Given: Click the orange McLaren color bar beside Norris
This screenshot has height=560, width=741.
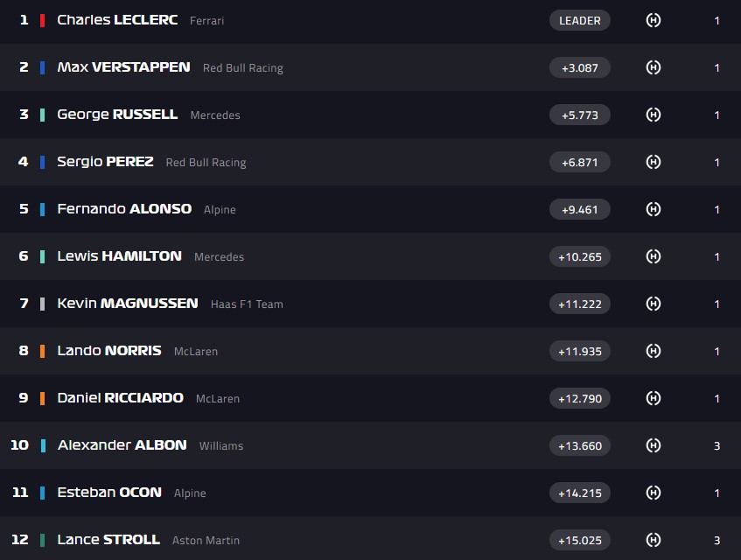Looking at the screenshot, I should 42,351.
